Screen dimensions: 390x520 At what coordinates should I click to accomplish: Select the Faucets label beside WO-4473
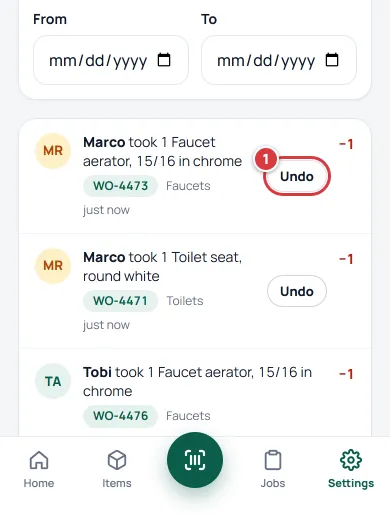coord(188,186)
